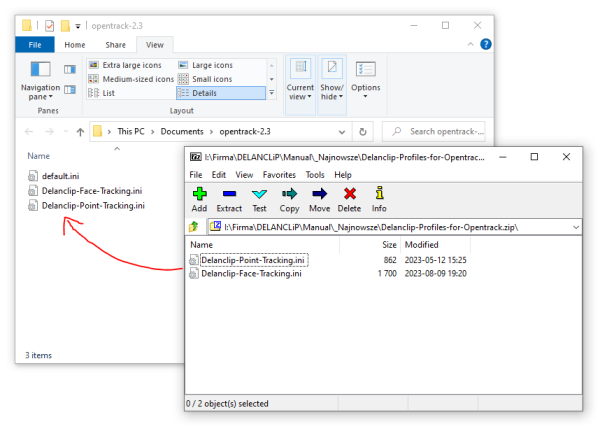Open Explorer Help question mark icon
The width and height of the screenshot is (600, 431).
(485, 44)
